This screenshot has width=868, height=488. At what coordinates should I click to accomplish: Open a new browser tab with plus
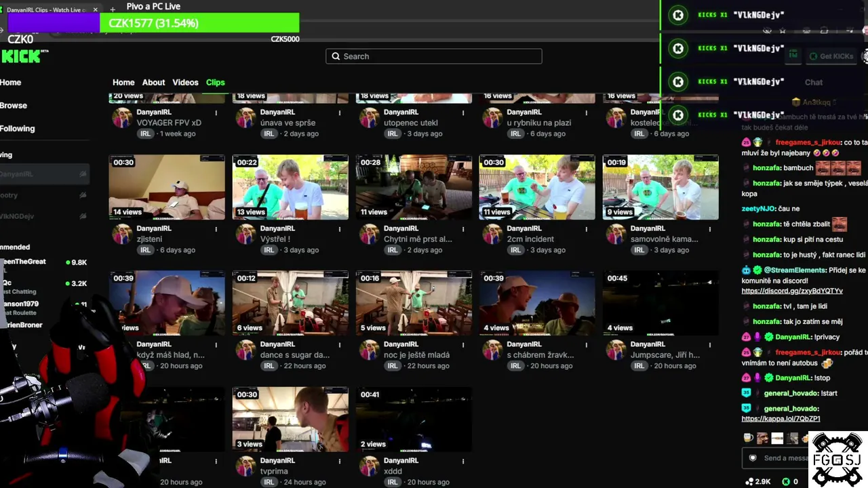pos(113,9)
